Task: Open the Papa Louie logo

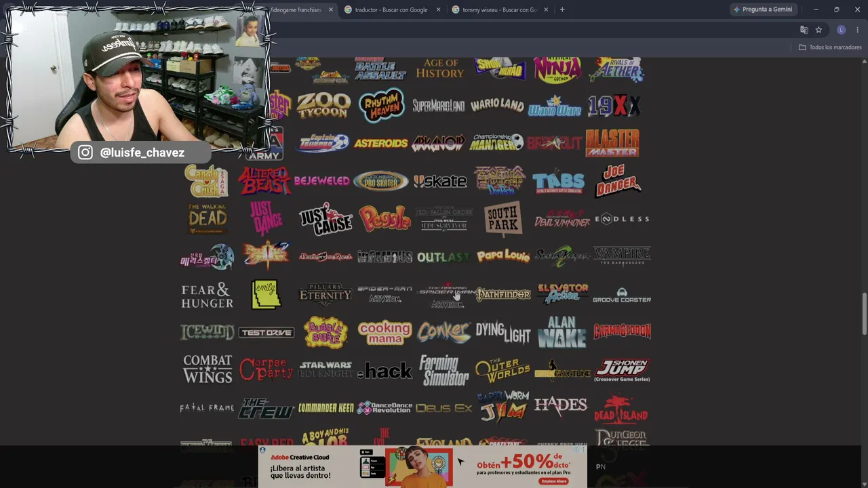Action: coord(503,256)
